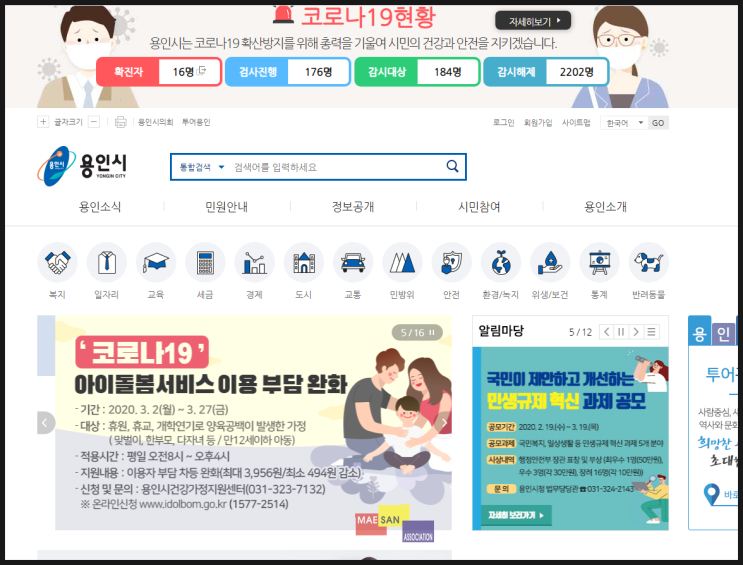743x565 pixels.
Task: Click the printer icon in the top bar
Action: pyautogui.click(x=121, y=122)
